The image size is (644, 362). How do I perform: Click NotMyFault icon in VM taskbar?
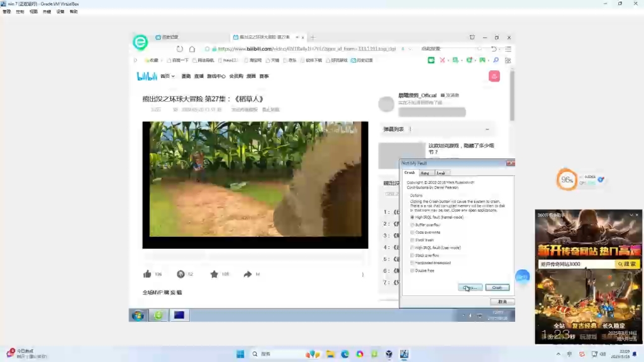tap(179, 315)
